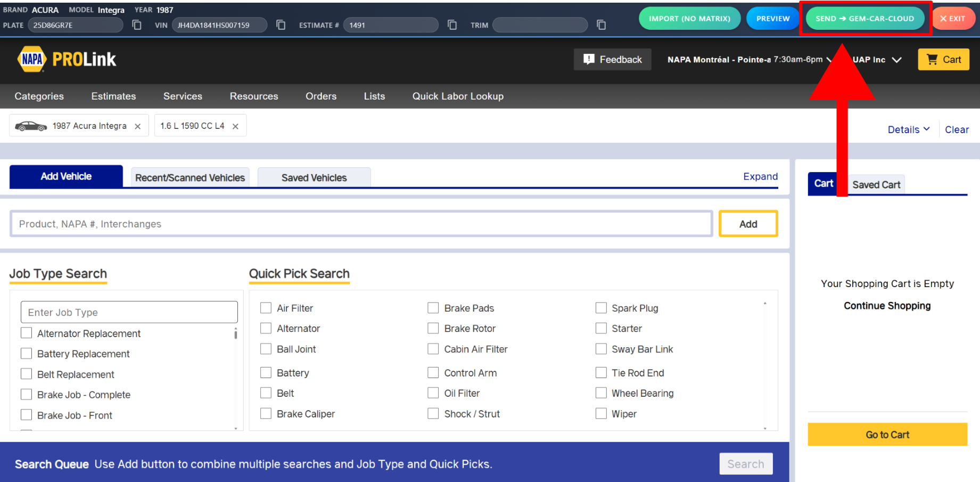Tick the Belt quick pick checkbox

(x=266, y=393)
